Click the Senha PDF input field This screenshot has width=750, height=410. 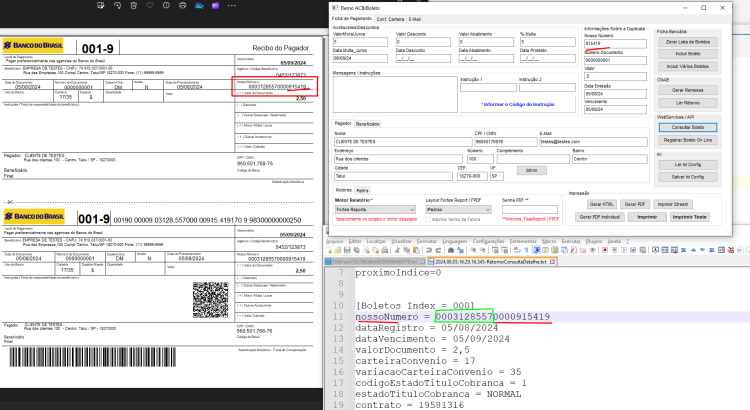pyautogui.click(x=529, y=210)
